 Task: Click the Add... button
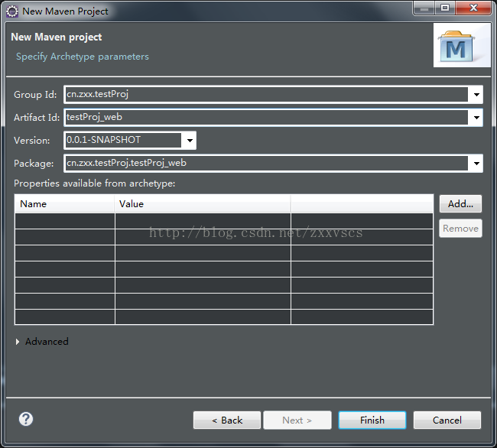tap(460, 203)
